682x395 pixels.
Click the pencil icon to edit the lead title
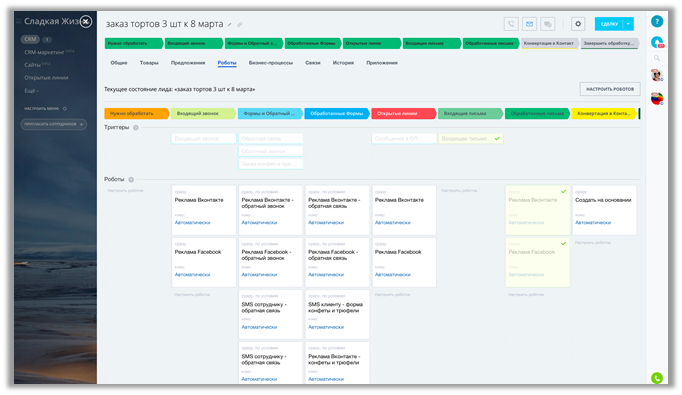click(230, 25)
